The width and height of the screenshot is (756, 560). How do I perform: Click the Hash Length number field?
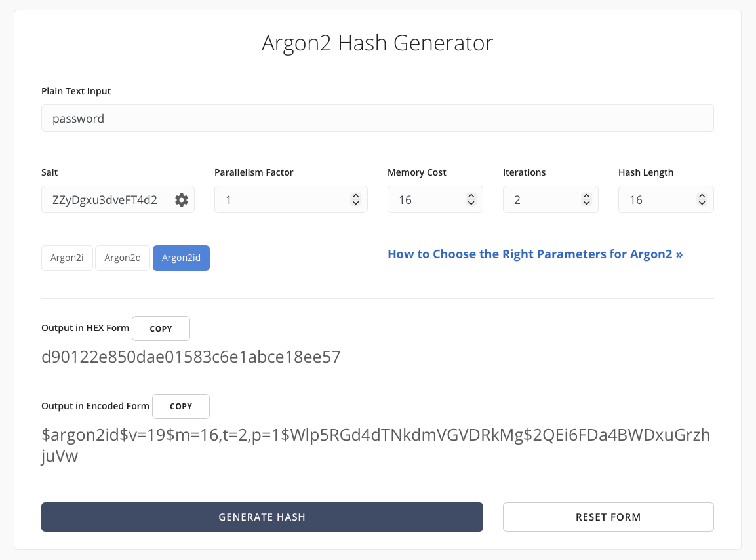coord(656,200)
